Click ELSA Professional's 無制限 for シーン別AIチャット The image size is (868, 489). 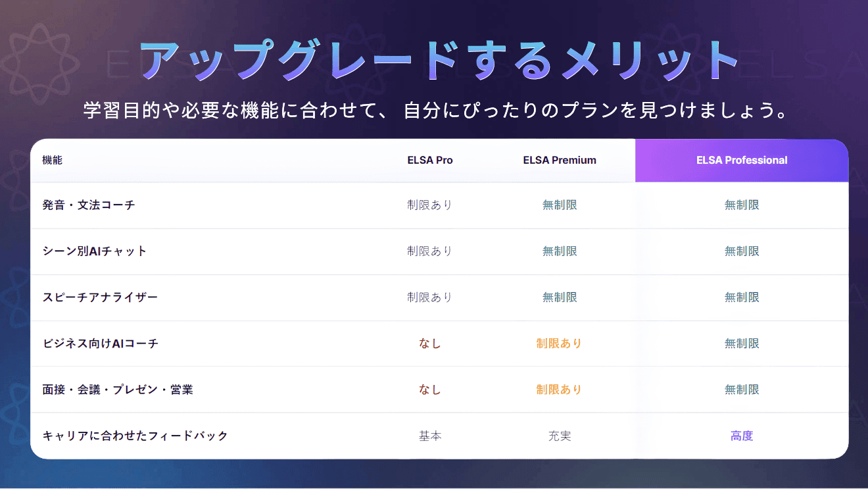click(x=742, y=251)
